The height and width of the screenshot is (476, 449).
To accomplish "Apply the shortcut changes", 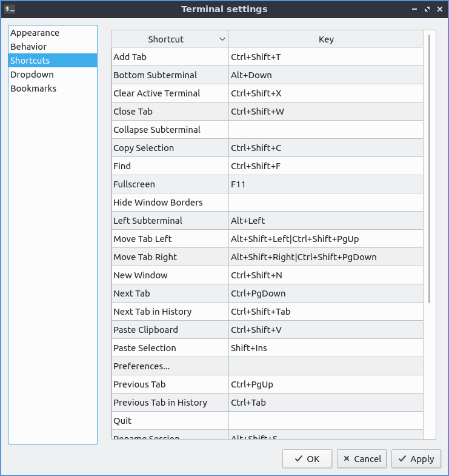I will (416, 459).
